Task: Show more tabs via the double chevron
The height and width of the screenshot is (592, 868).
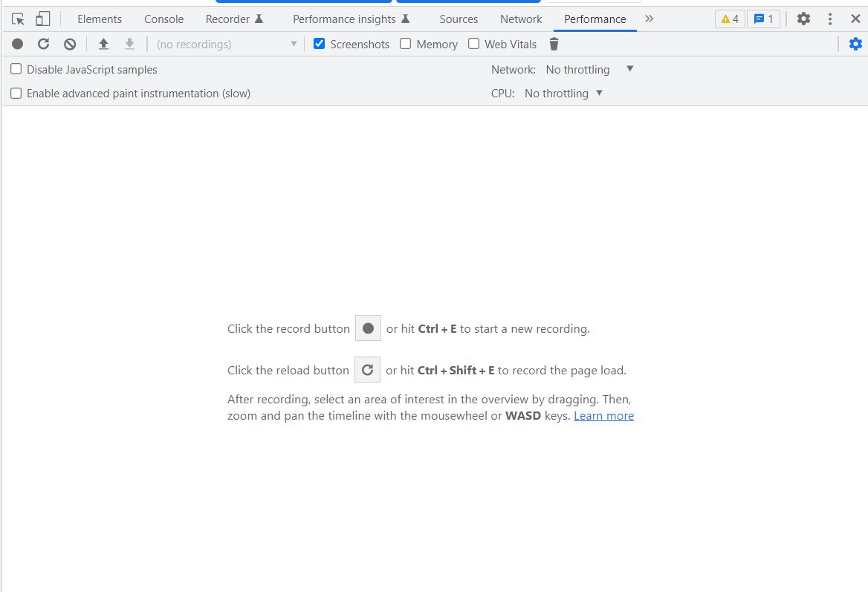Action: 649,19
